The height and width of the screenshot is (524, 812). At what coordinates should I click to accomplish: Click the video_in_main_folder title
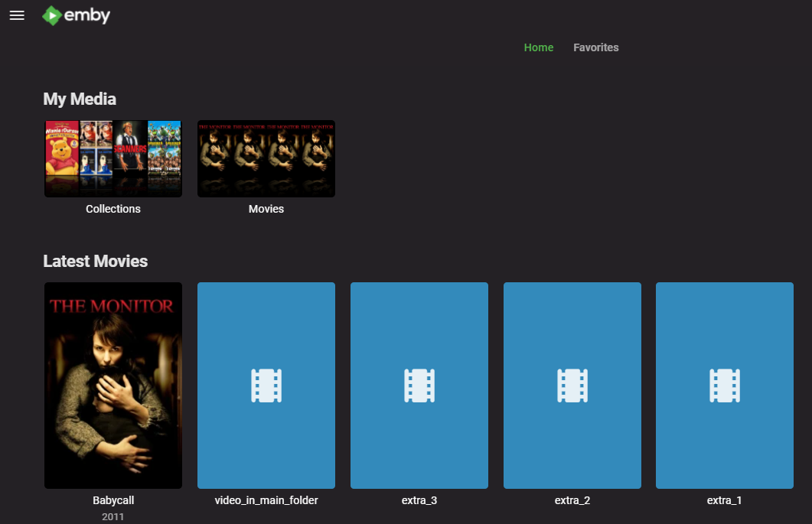coord(266,500)
